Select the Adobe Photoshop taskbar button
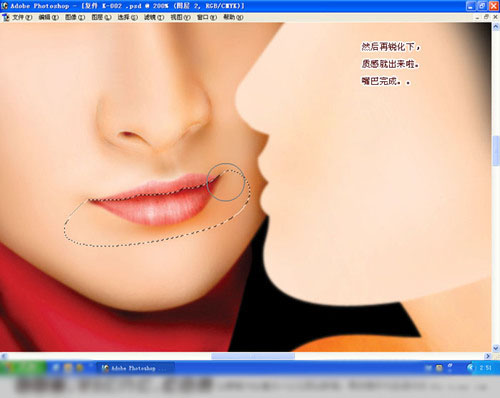Image resolution: width=500 pixels, height=398 pixels. (135, 368)
